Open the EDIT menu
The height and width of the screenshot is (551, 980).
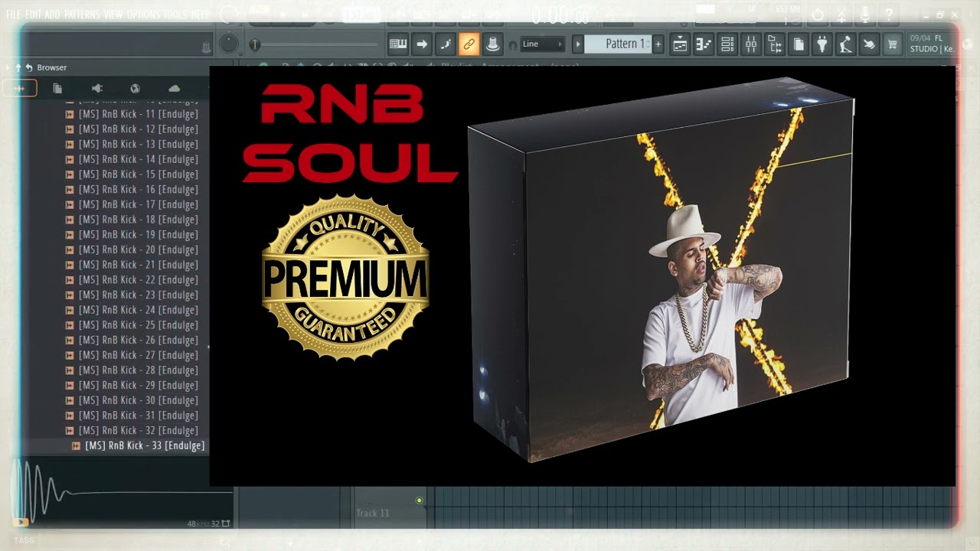point(33,15)
